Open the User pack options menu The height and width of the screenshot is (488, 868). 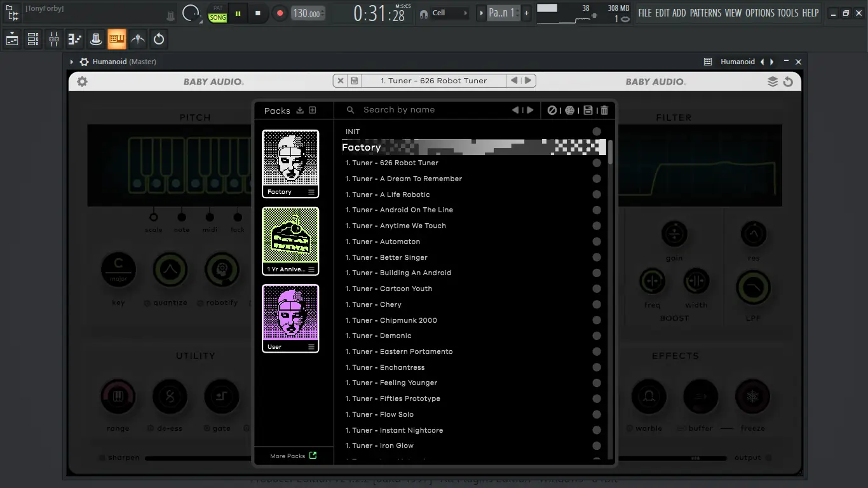coord(311,347)
